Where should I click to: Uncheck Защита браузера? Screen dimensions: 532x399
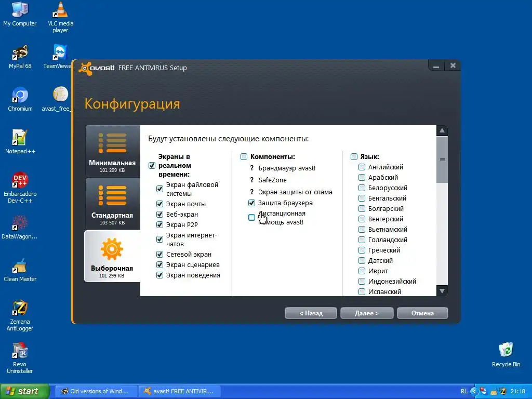252,203
